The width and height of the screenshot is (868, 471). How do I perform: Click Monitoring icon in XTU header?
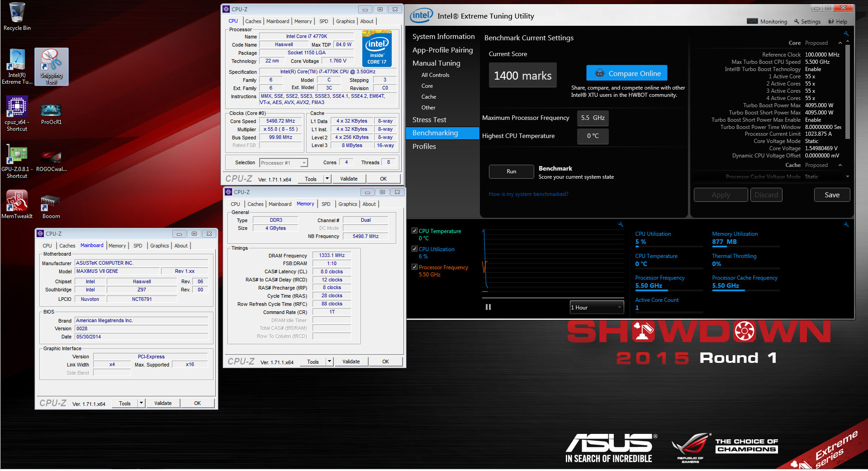(752, 21)
